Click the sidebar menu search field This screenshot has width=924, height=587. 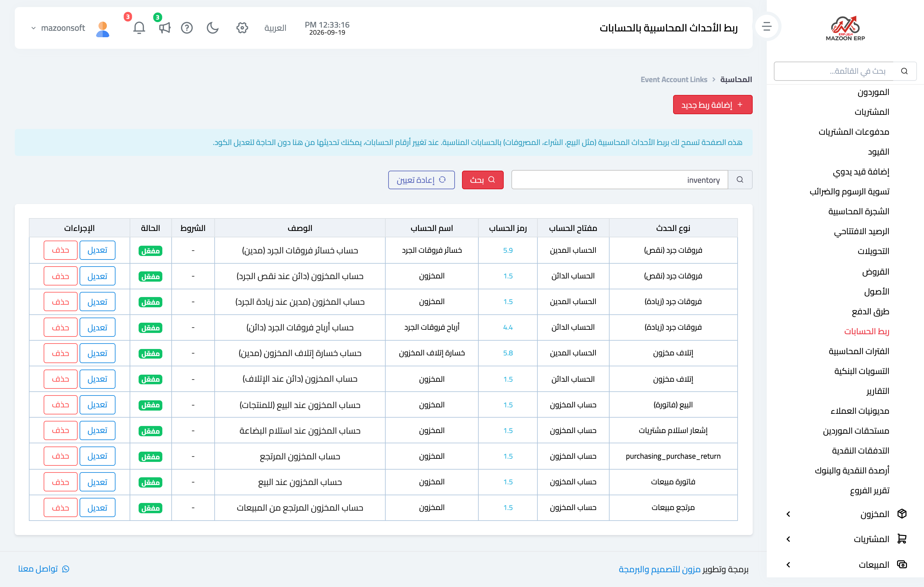click(834, 71)
